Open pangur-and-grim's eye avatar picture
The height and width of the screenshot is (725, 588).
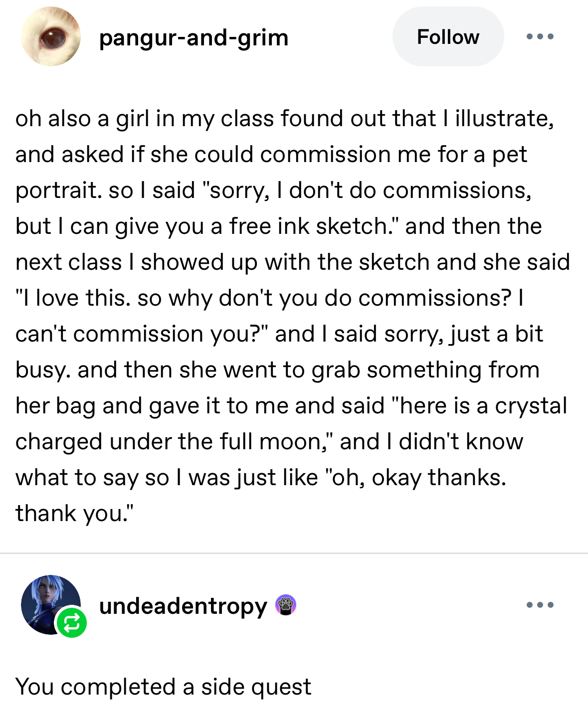pos(51,37)
